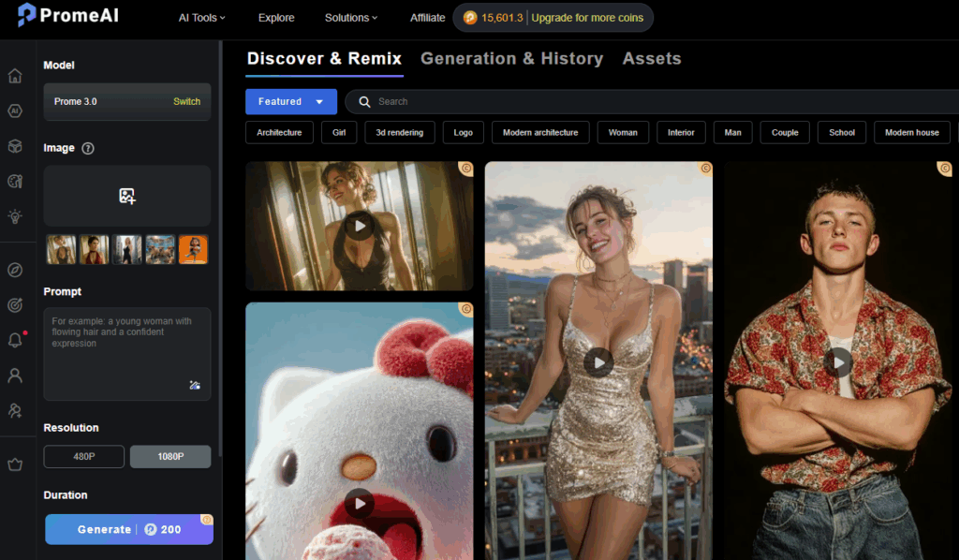Play the Hello Kitty plush video
Viewport: 959px width, 560px height.
359,503
